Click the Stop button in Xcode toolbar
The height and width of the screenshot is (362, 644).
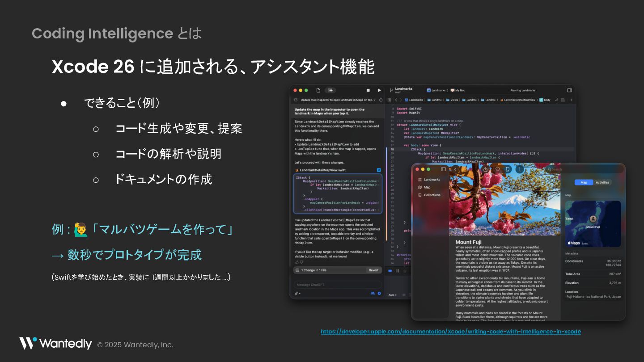coord(368,90)
